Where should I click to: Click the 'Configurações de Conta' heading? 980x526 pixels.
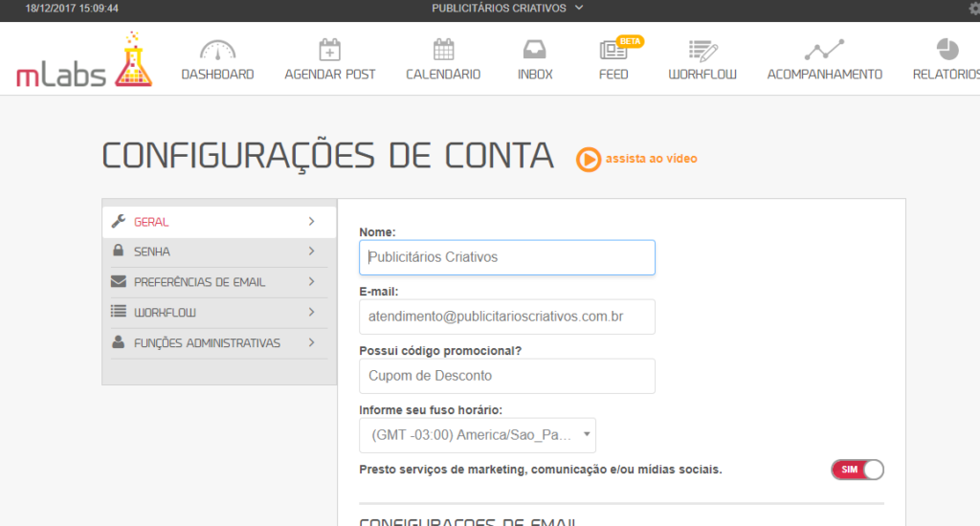(327, 156)
